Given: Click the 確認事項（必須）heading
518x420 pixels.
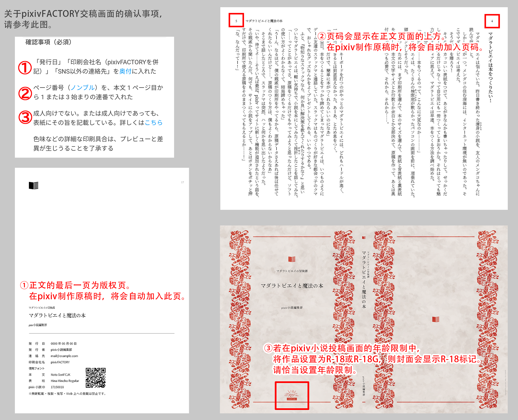Looking at the screenshot, I should [48, 42].
